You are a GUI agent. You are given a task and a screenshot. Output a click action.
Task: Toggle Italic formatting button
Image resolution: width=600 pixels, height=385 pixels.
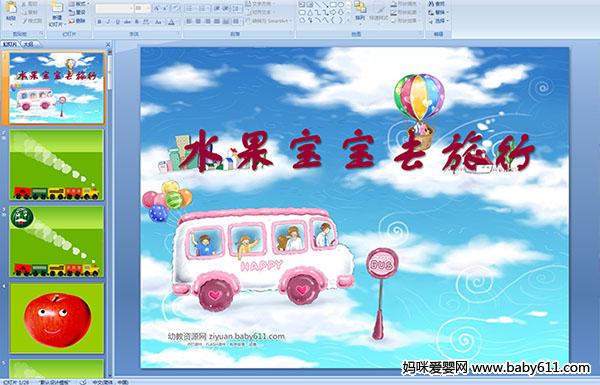coord(108,22)
